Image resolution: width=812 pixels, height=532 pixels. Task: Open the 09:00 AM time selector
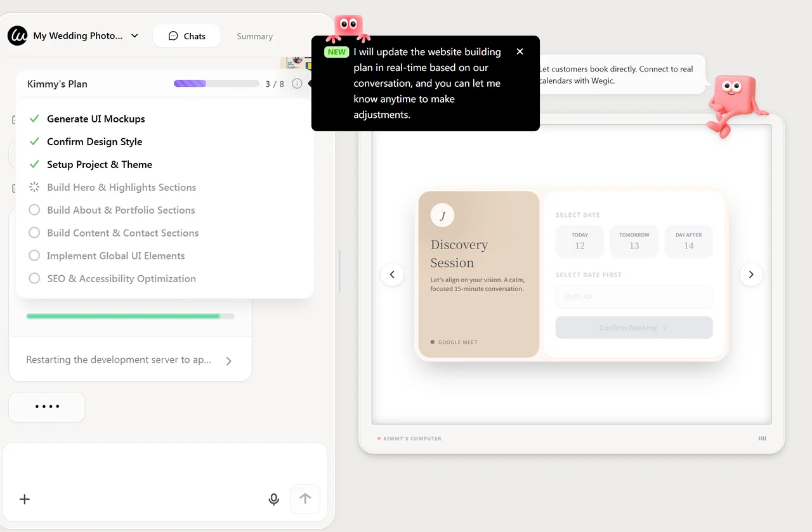click(634, 297)
